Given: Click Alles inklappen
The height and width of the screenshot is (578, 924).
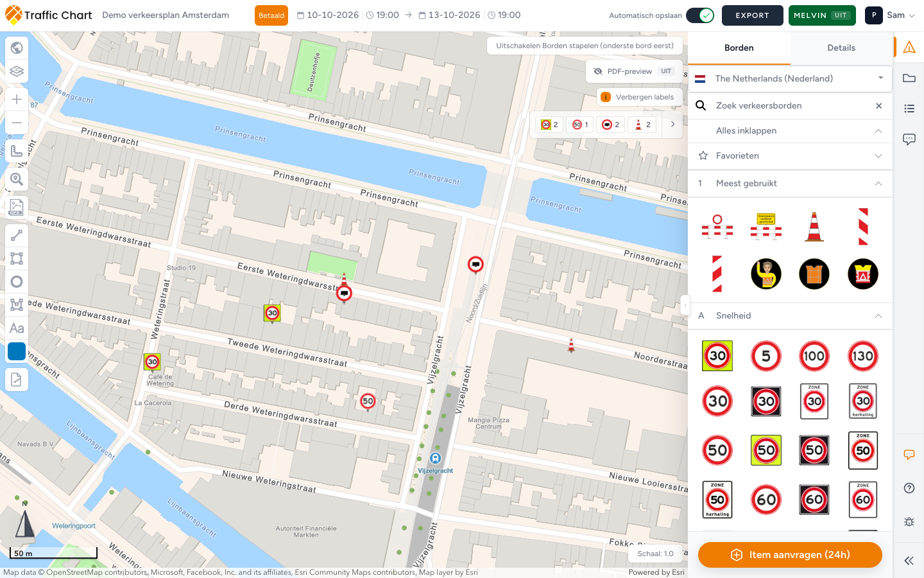Looking at the screenshot, I should pyautogui.click(x=790, y=130).
